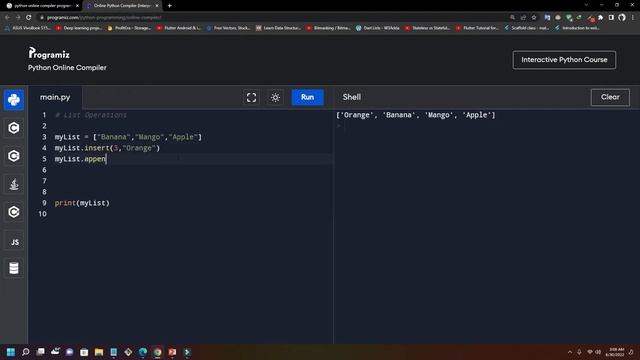
Task: Show hidden system tray icons
Action: point(570,352)
